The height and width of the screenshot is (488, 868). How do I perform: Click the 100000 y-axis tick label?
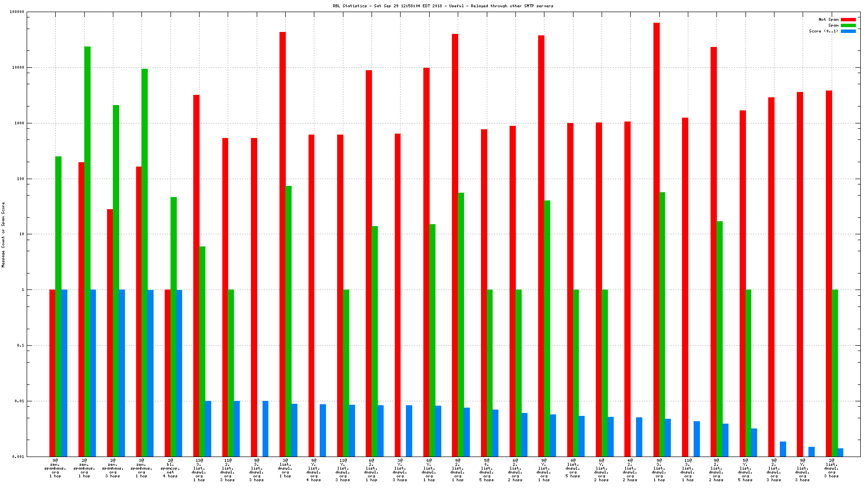[17, 12]
